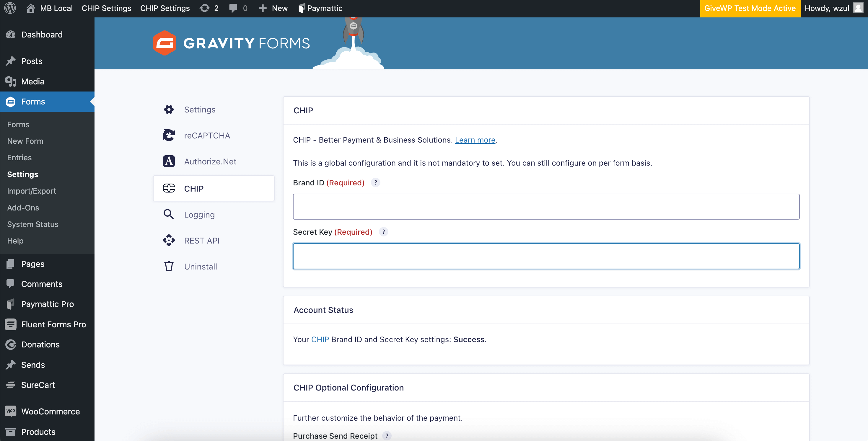Click the Posts pushpin icon
The image size is (868, 441).
click(11, 61)
